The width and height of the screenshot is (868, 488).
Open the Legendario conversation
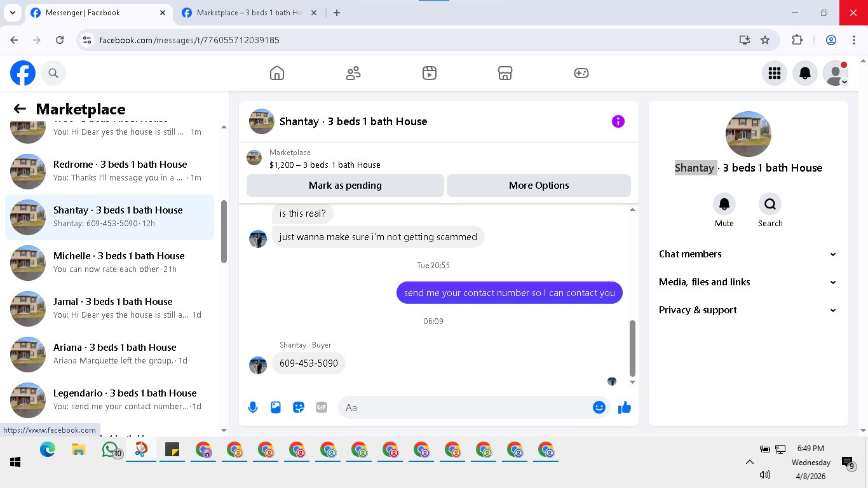point(110,400)
